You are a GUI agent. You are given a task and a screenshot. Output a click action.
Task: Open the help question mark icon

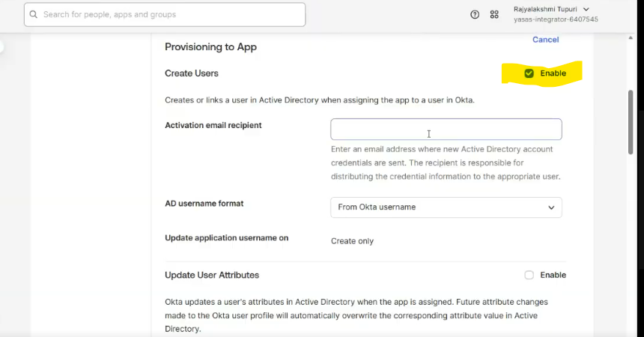pyautogui.click(x=475, y=14)
